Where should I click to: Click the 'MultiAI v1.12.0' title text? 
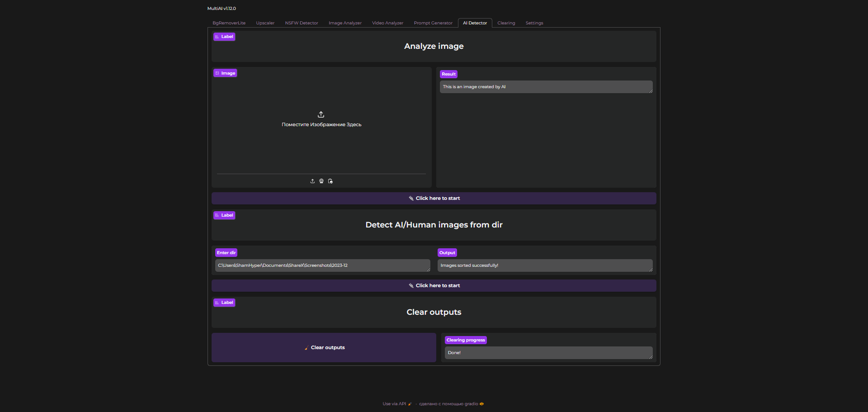pos(222,9)
